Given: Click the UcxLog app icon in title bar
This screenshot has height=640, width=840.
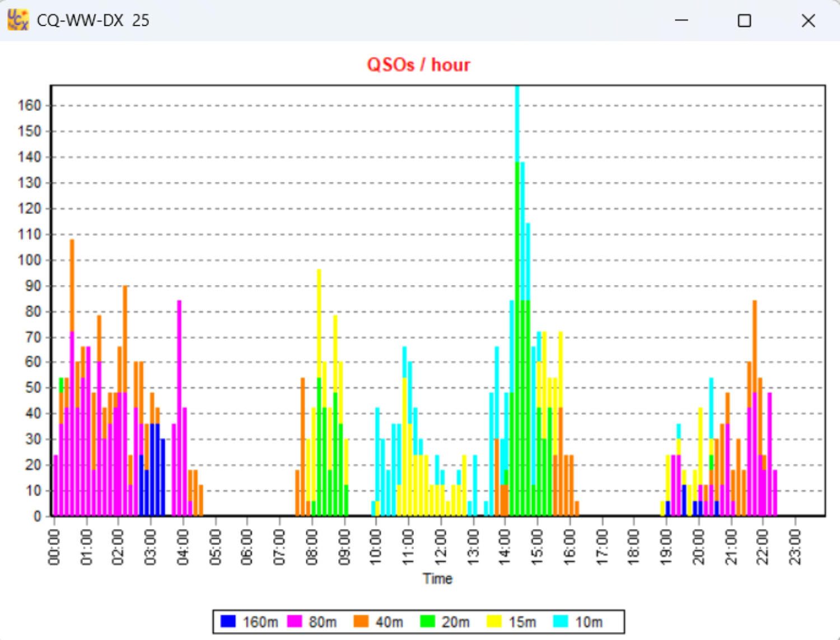Looking at the screenshot, I should [x=18, y=20].
